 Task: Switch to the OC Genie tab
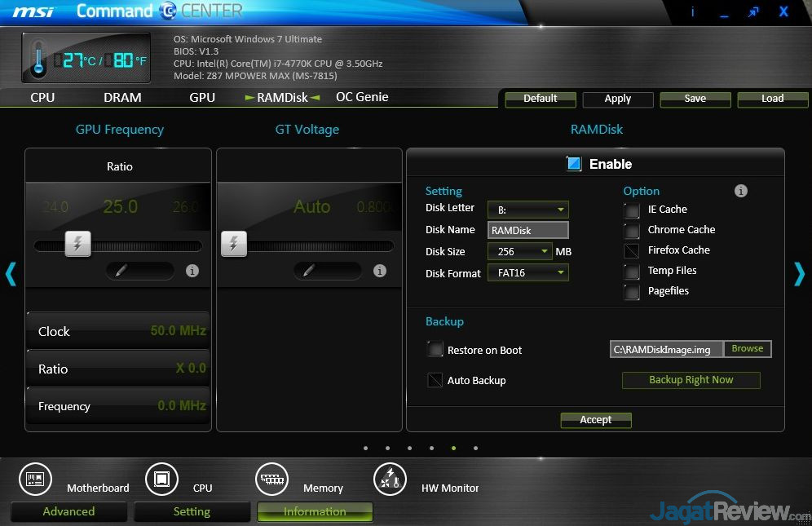(362, 97)
